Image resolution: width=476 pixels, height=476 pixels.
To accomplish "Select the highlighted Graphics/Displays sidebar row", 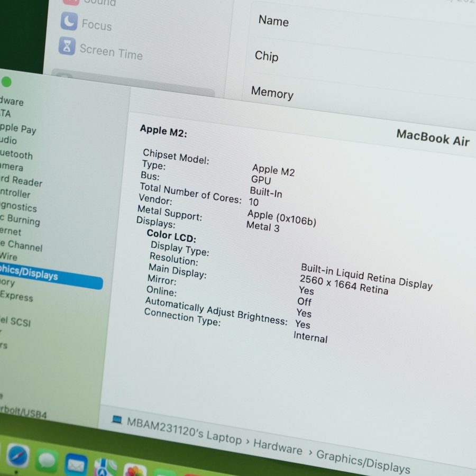I will (x=51, y=277).
